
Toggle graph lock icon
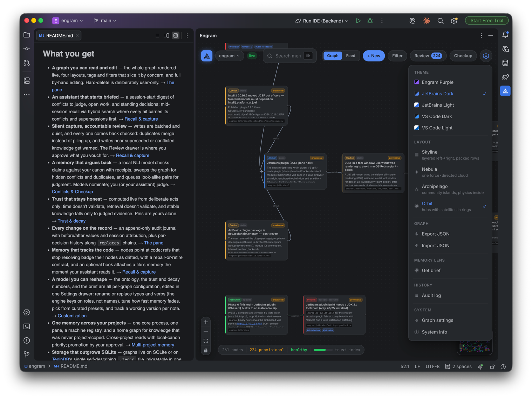coord(206,350)
